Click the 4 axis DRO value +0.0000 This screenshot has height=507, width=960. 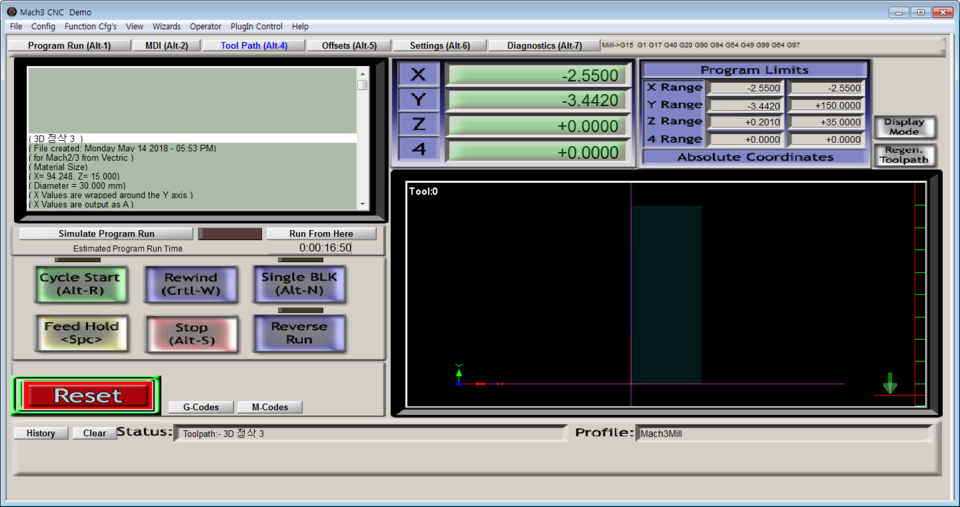pyautogui.click(x=538, y=151)
